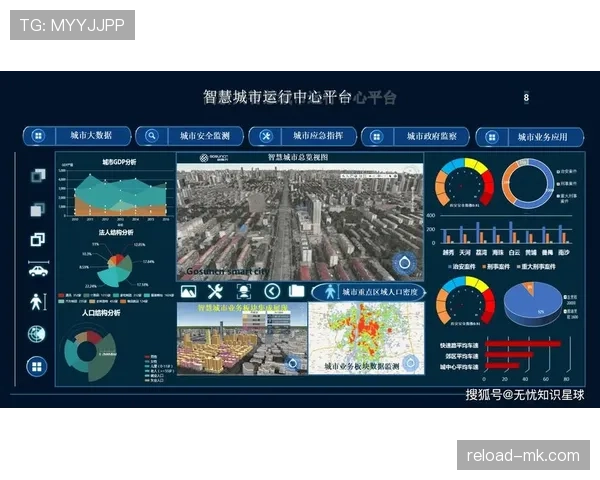The width and height of the screenshot is (600, 480).
Task: Click the circled back arrow icon
Action: (x=272, y=292)
